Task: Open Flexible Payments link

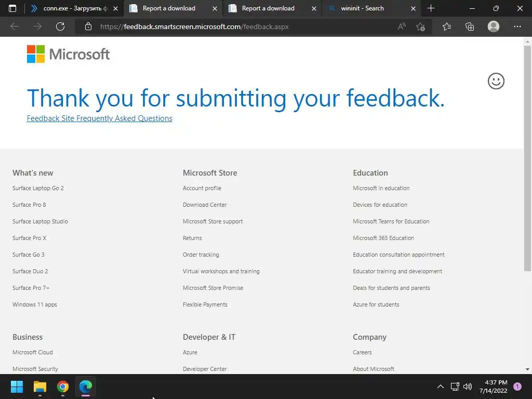Action: (205, 304)
